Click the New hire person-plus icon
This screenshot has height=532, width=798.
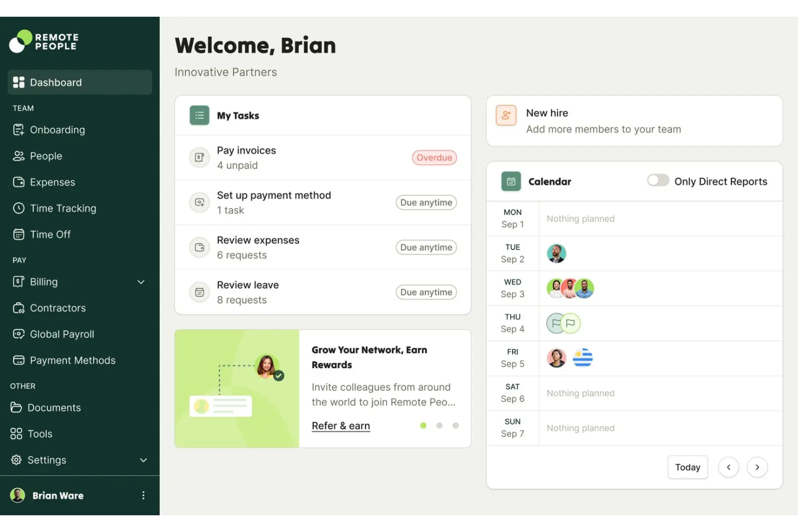(505, 115)
